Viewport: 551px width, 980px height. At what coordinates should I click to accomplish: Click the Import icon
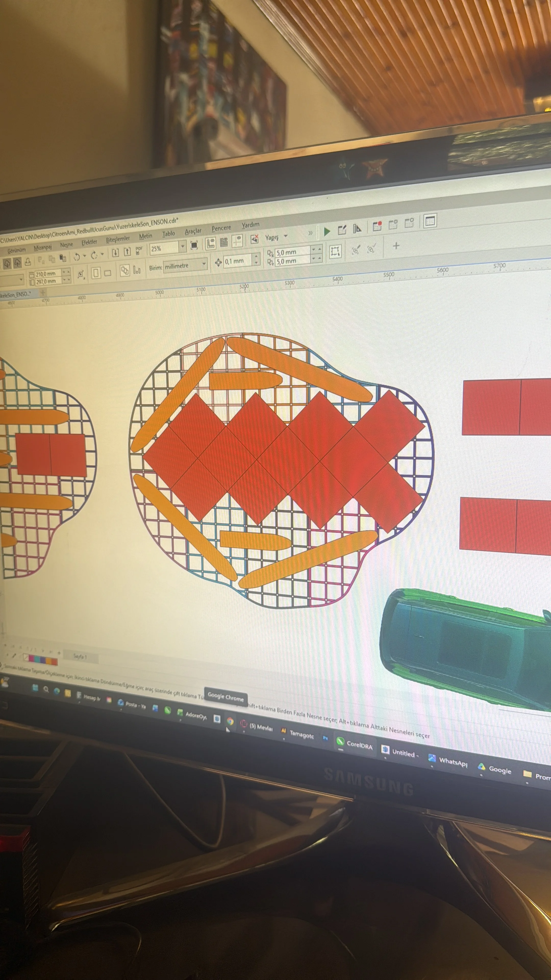[115, 253]
